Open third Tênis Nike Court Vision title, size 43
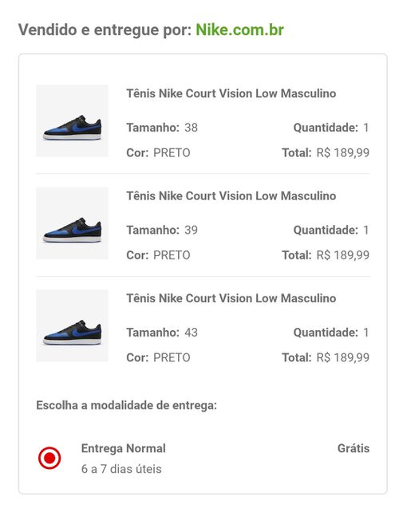The height and width of the screenshot is (532, 399). click(231, 298)
